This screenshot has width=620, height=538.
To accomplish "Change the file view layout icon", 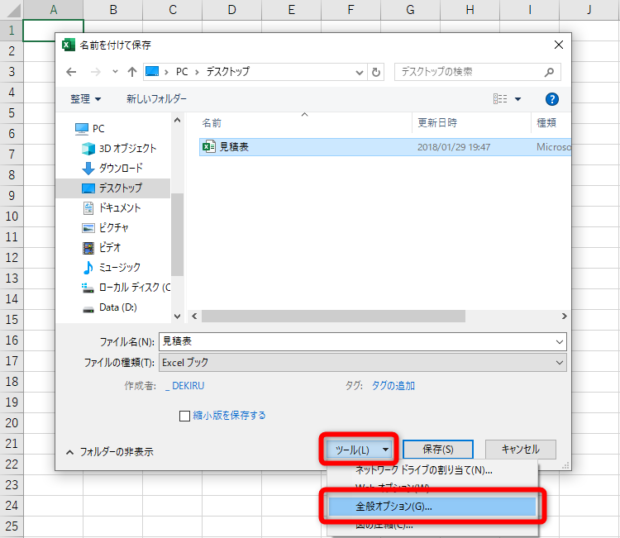I will click(x=500, y=99).
